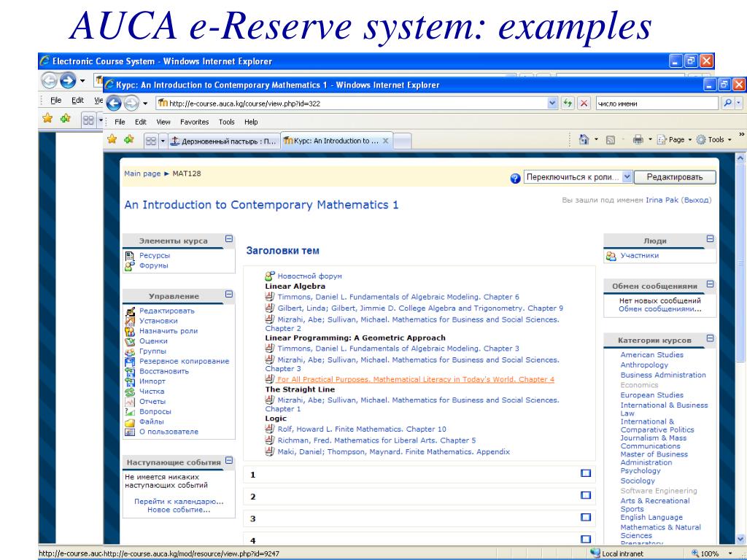Click Favorites Center star in the back window
Viewport: 747px width, 560px height.
click(47, 118)
